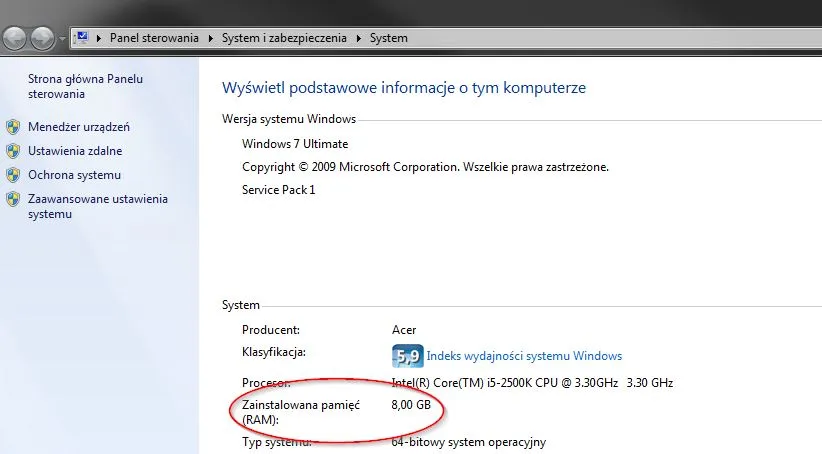This screenshot has height=454, width=822.
Task: Select System breadcrumb in address bar
Action: click(x=388, y=38)
